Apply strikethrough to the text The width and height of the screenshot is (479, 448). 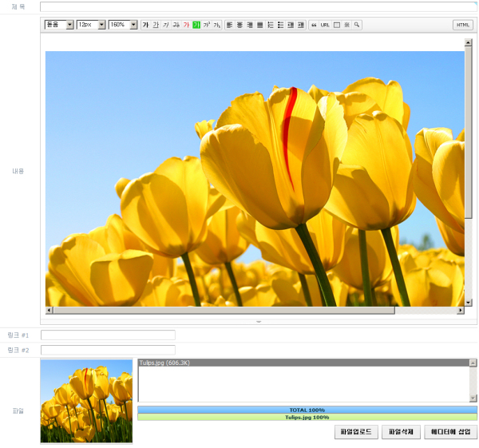(176, 25)
